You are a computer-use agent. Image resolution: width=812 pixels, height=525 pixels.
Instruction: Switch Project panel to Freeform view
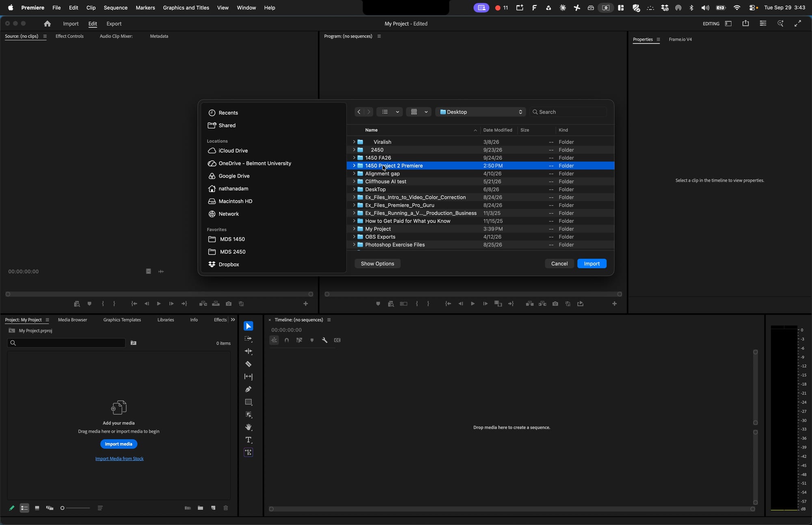tap(50, 508)
